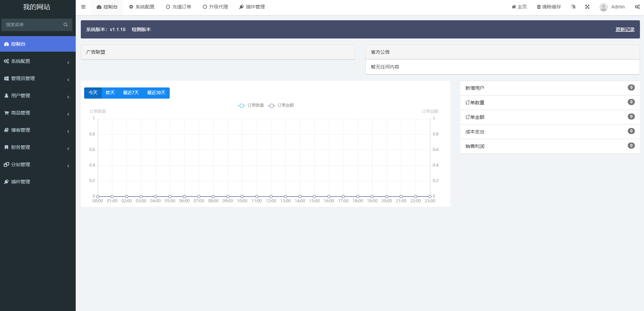Image resolution: width=644 pixels, height=311 pixels.
Task: Toggle the 订单数量 legend series
Action: (x=251, y=105)
